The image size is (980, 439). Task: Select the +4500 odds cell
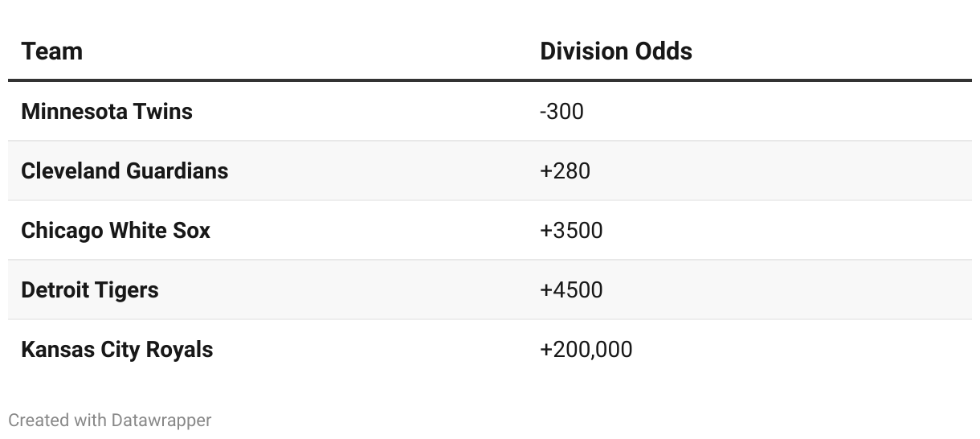tap(571, 289)
